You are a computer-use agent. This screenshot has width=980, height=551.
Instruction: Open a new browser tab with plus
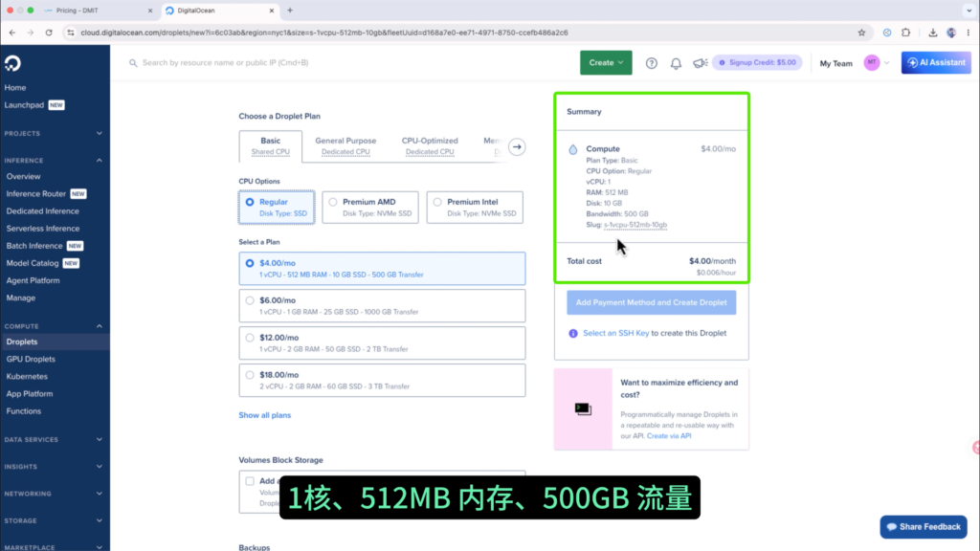(290, 11)
